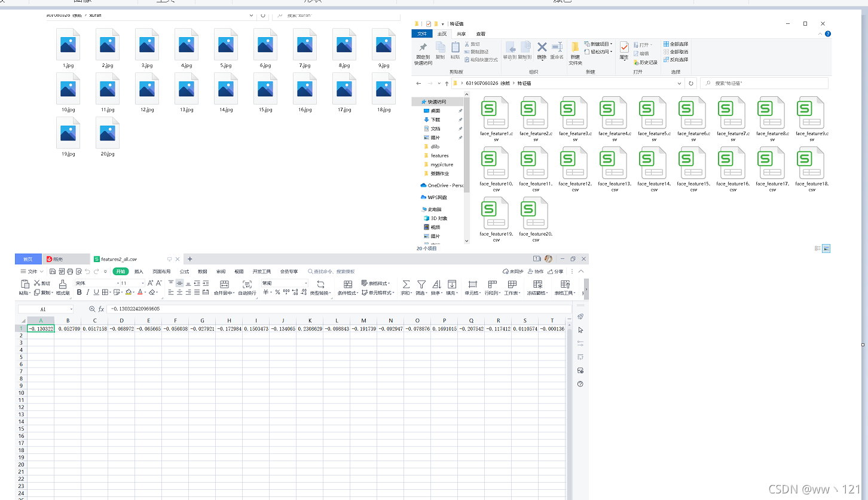Viewport: 868px width, 500px height.
Task: Switch to the Formulas tab in WPS
Action: click(184, 272)
